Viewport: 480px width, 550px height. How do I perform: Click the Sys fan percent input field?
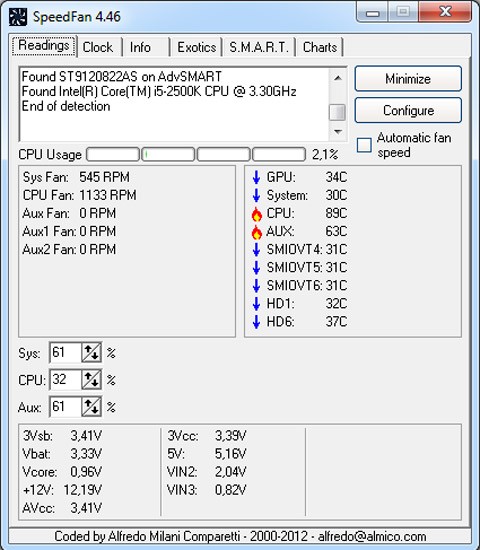coord(66,353)
